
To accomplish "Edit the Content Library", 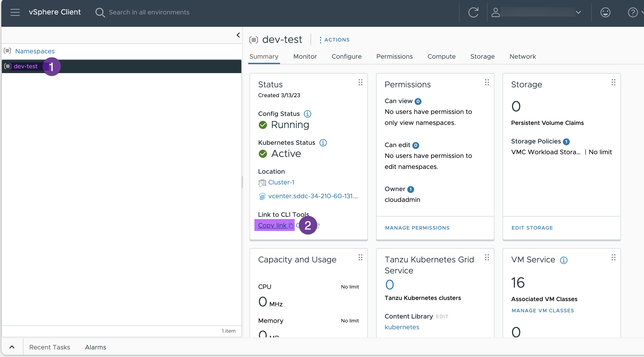I will coord(442,316).
